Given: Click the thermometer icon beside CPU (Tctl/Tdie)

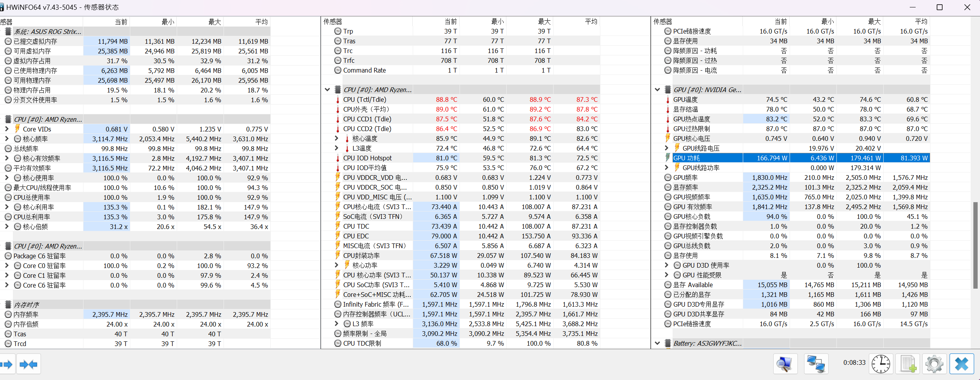Looking at the screenshot, I should pos(338,99).
